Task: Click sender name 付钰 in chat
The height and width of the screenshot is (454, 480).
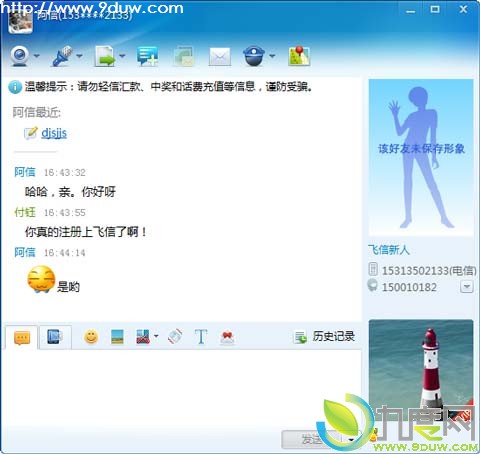Action: pos(25,212)
